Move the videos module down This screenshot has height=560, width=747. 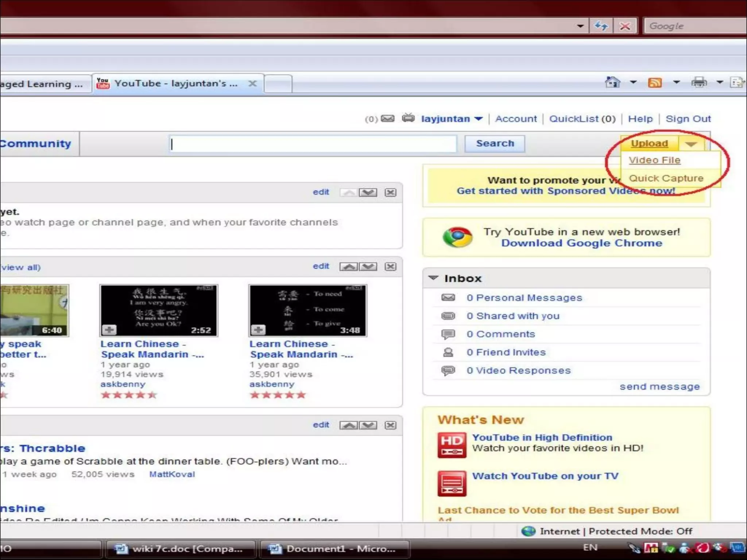(x=368, y=267)
